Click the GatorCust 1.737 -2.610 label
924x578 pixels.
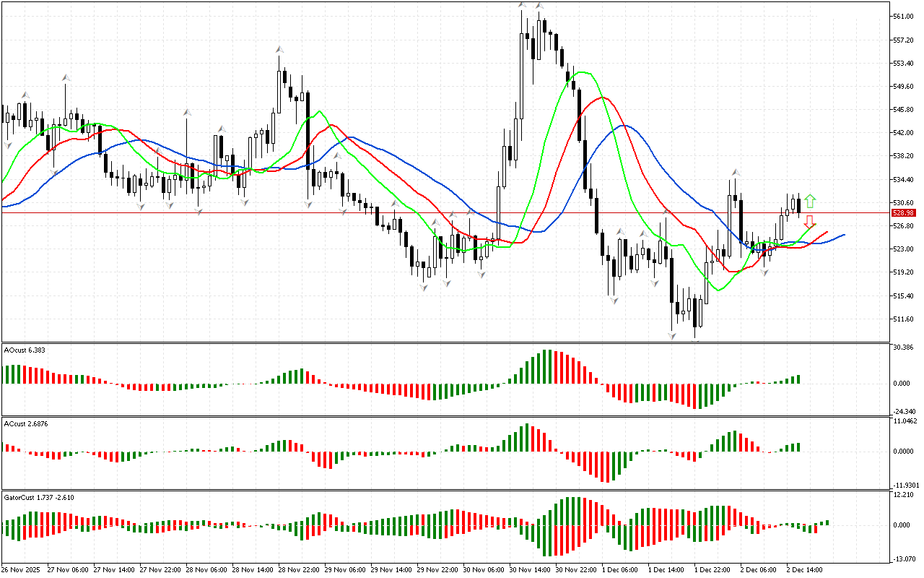(39, 497)
